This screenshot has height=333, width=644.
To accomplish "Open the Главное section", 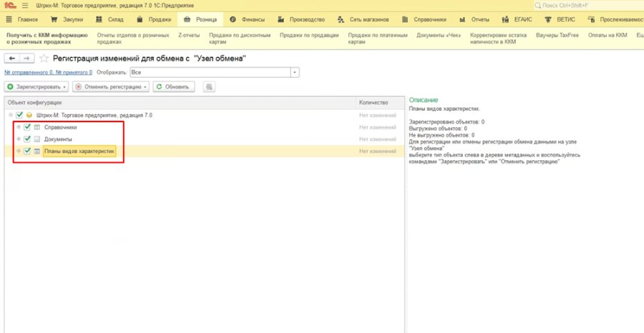I will (22, 20).
